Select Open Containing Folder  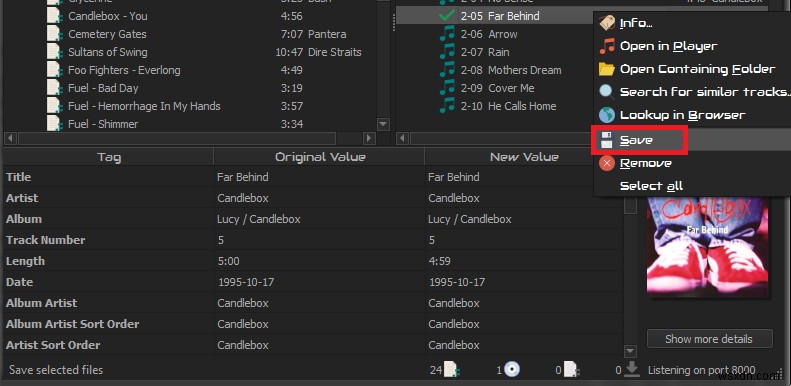692,69
